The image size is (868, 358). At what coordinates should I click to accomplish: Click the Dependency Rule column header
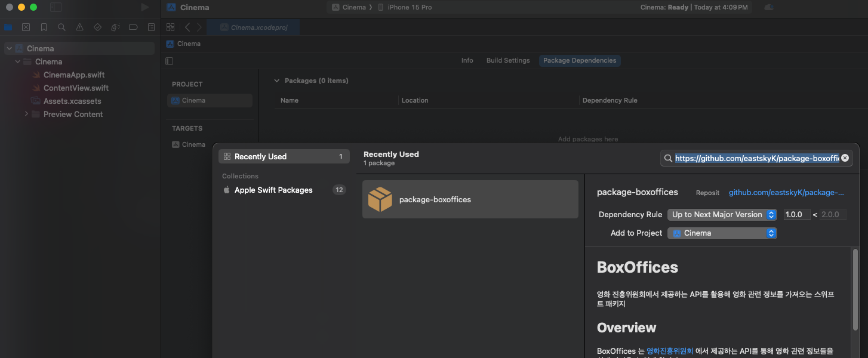point(610,100)
